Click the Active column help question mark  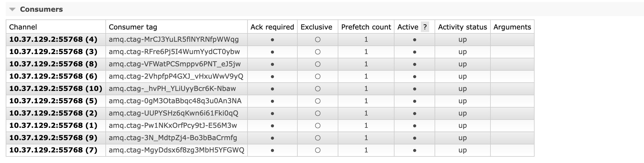click(x=425, y=27)
